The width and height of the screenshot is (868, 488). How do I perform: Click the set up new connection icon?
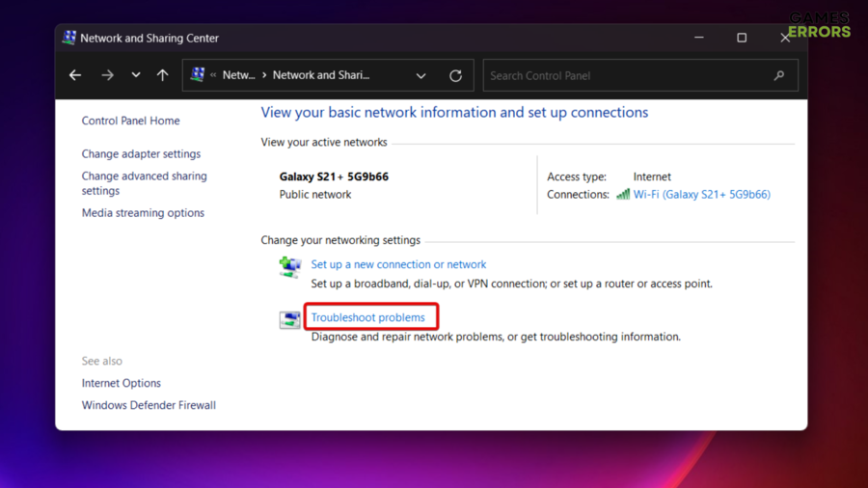(x=290, y=267)
